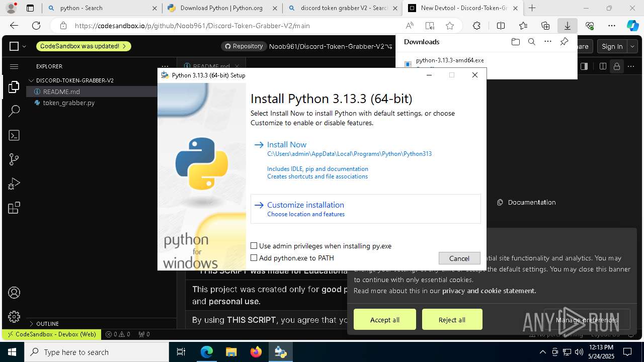The height and width of the screenshot is (362, 644).
Task: Open the Run and Debug view
Action: point(14,184)
